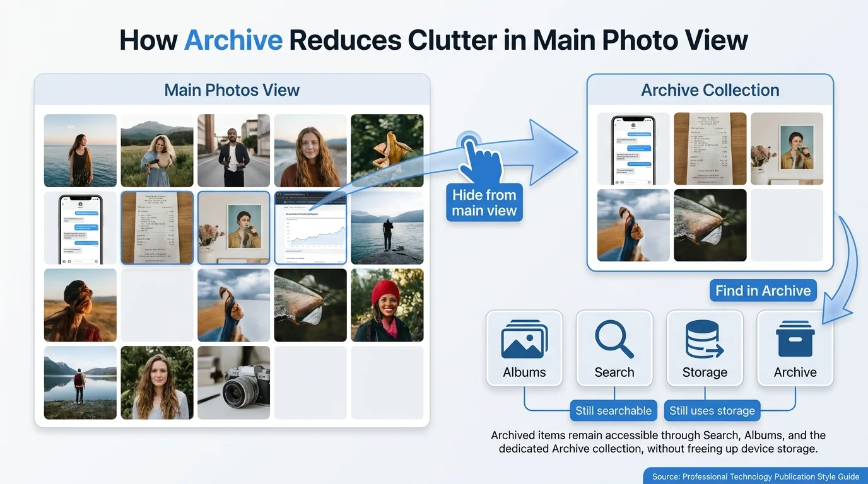
Task: Open the man in suit on street photo
Action: 233,151
